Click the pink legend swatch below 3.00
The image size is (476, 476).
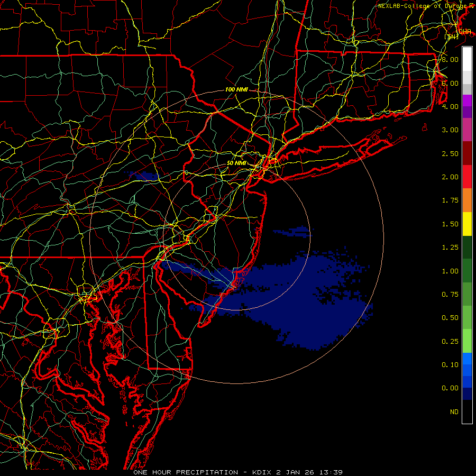(x=467, y=130)
